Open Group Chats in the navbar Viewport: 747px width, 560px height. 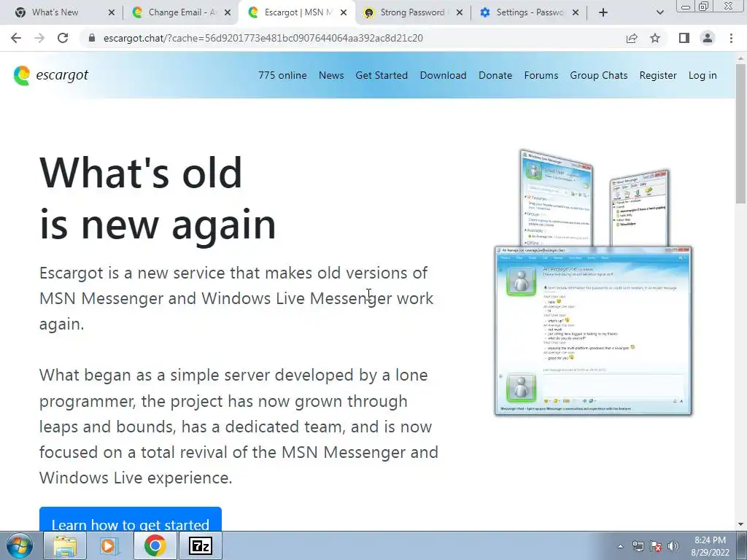coord(599,75)
